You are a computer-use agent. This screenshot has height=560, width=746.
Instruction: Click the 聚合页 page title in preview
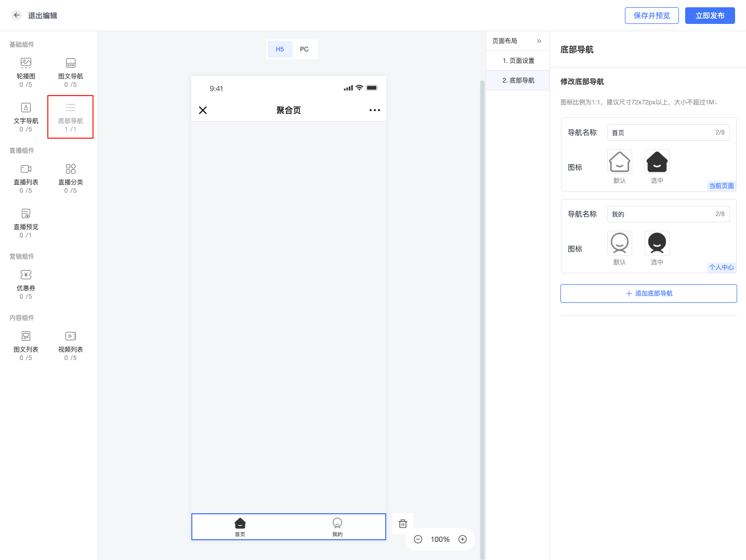[289, 110]
